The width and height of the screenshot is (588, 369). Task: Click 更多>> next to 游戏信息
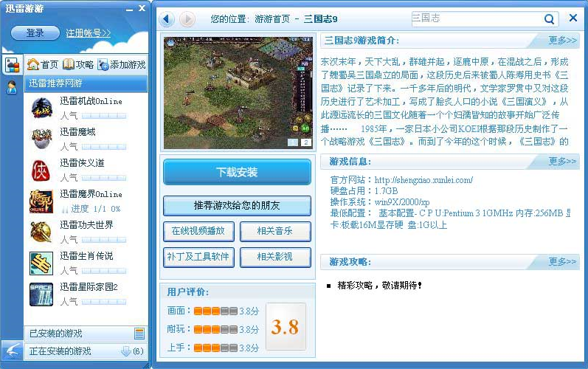562,161
